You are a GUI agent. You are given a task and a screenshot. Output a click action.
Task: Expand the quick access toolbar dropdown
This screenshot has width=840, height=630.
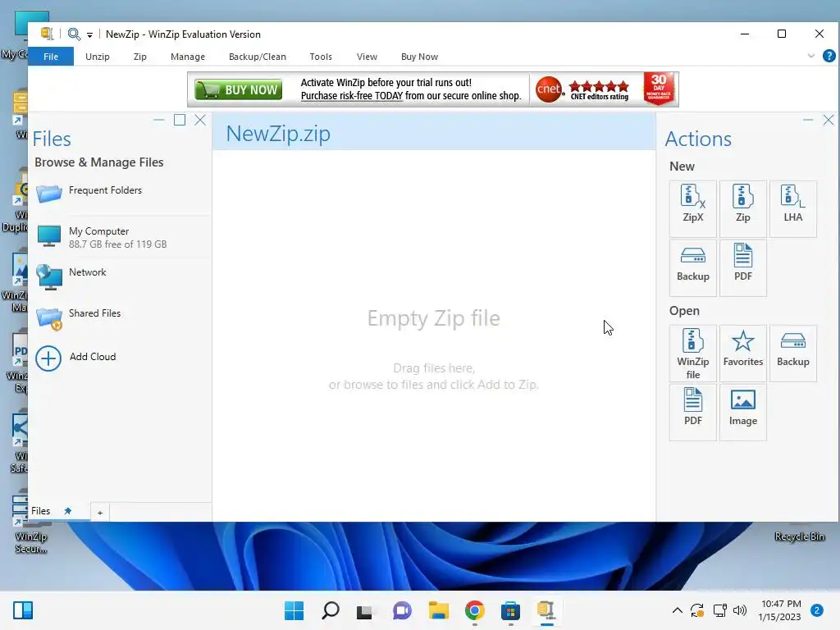89,35
